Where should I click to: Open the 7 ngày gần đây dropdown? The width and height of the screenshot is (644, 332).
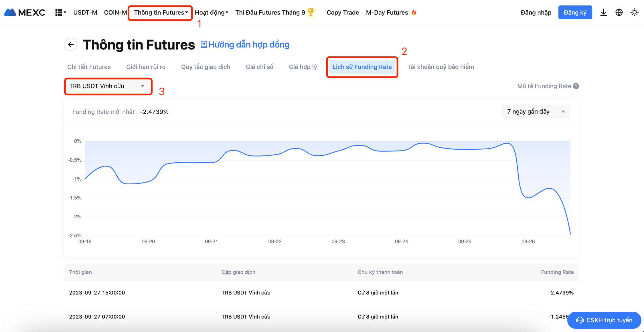click(536, 112)
